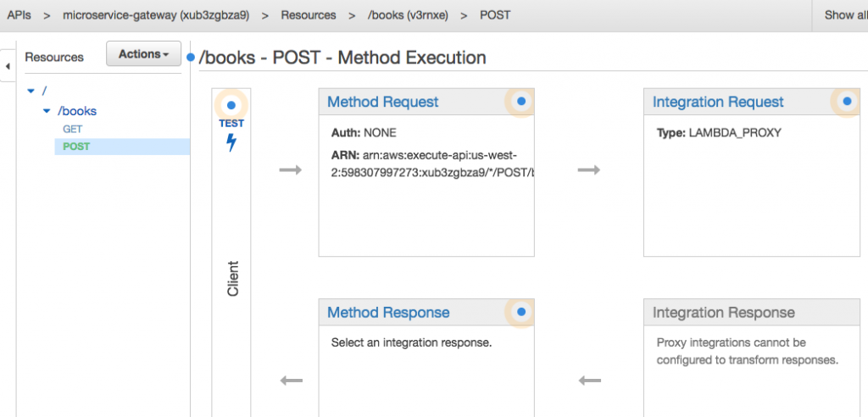The height and width of the screenshot is (417, 868).
Task: Open the Method Response settings link
Action: pos(388,313)
